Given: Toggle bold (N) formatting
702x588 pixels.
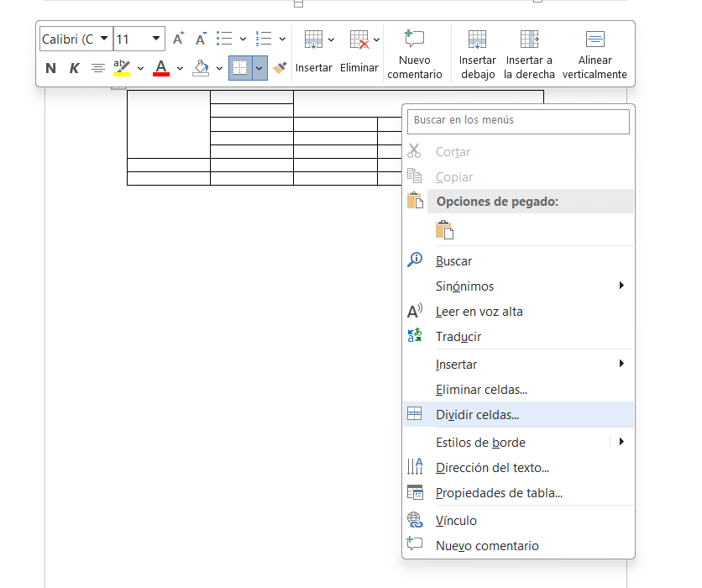Looking at the screenshot, I should tap(50, 68).
